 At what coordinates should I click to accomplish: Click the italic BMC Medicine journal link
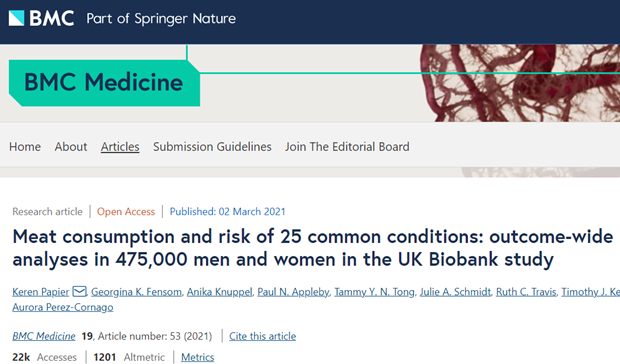[43, 336]
